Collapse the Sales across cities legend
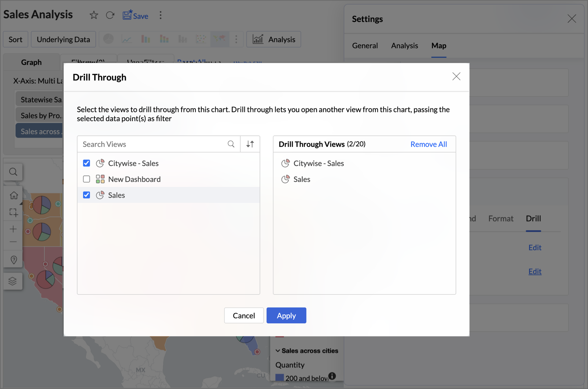The width and height of the screenshot is (588, 389). [278, 351]
